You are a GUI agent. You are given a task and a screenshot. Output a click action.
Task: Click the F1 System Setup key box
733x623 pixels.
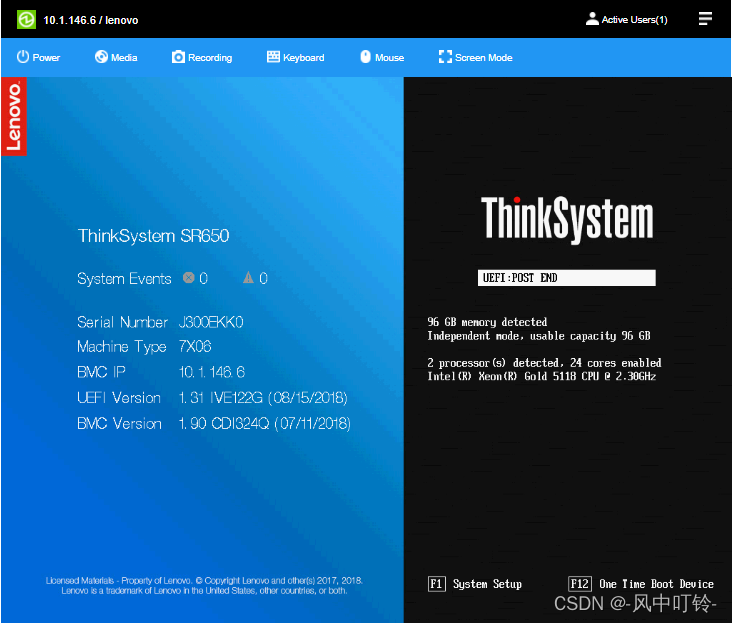coord(436,584)
